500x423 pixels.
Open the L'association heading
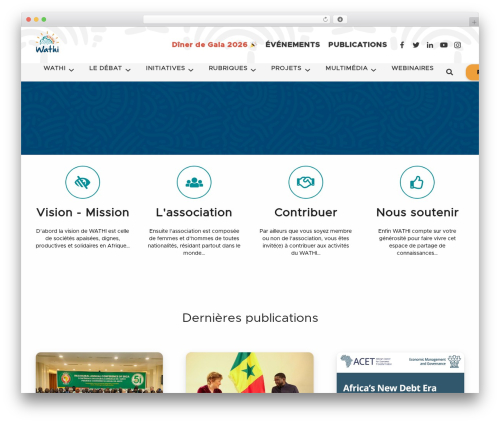tap(194, 212)
